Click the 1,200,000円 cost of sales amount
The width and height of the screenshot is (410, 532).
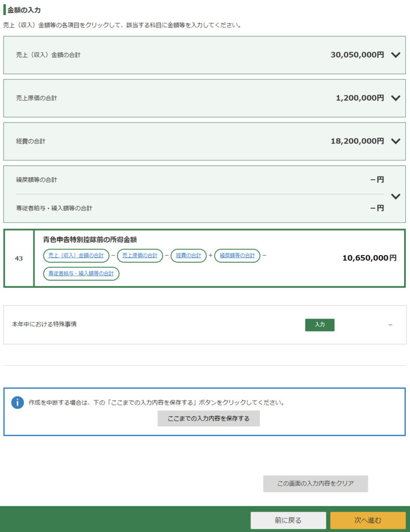tap(360, 98)
